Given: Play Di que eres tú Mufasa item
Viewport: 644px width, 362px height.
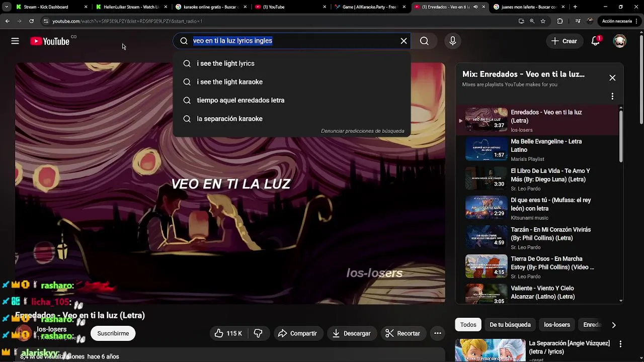Looking at the screenshot, I should click(536, 209).
